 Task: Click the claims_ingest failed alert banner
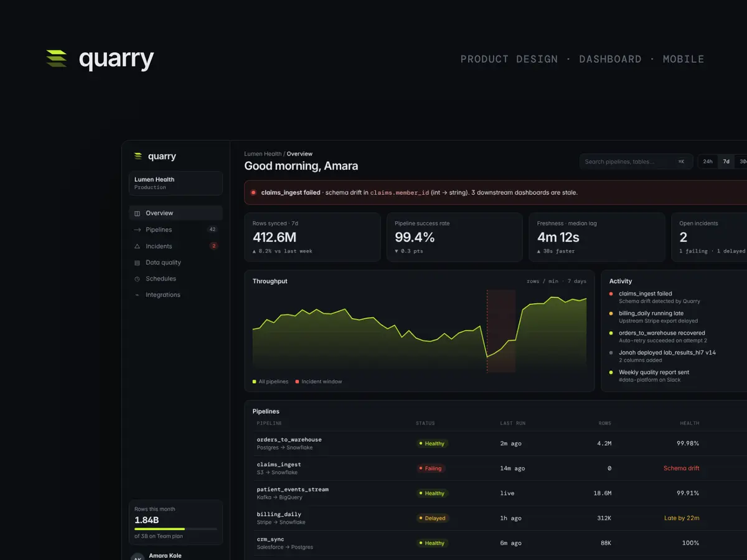click(496, 193)
